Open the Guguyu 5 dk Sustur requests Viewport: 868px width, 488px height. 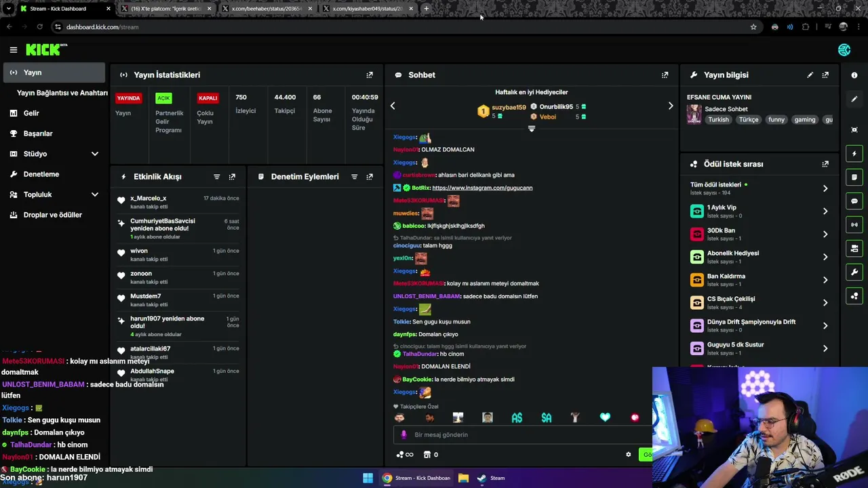[x=759, y=348]
